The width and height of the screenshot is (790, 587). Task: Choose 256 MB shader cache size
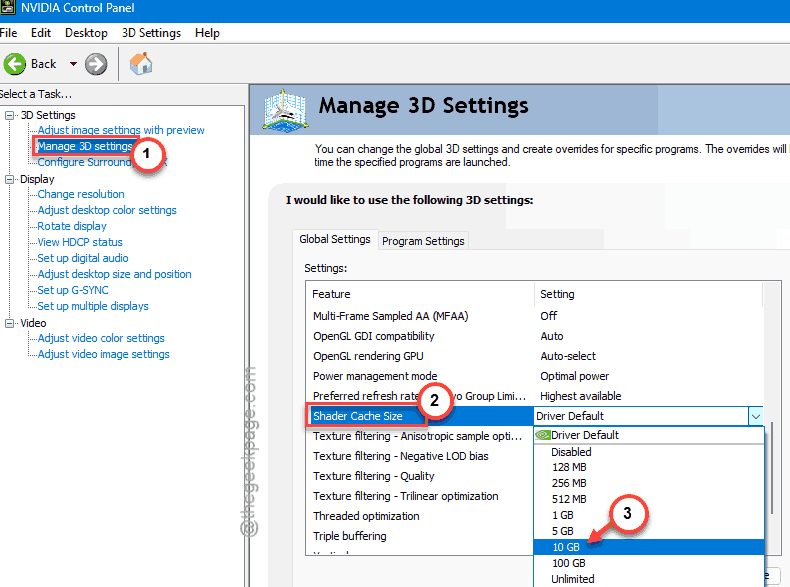649,483
